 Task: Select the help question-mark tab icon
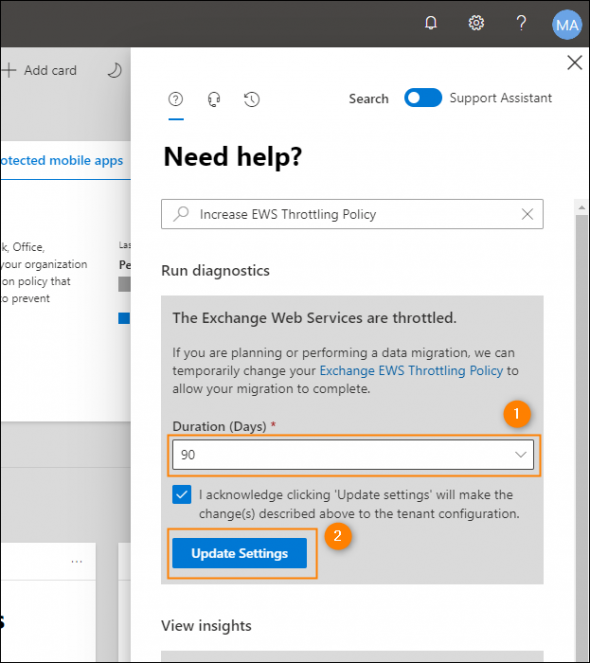176,99
